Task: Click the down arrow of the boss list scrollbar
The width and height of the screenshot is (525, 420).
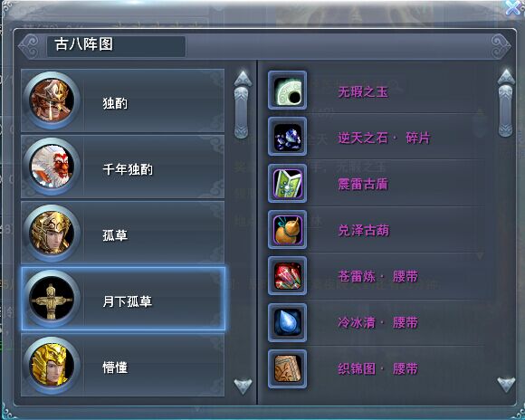Action: (x=243, y=386)
